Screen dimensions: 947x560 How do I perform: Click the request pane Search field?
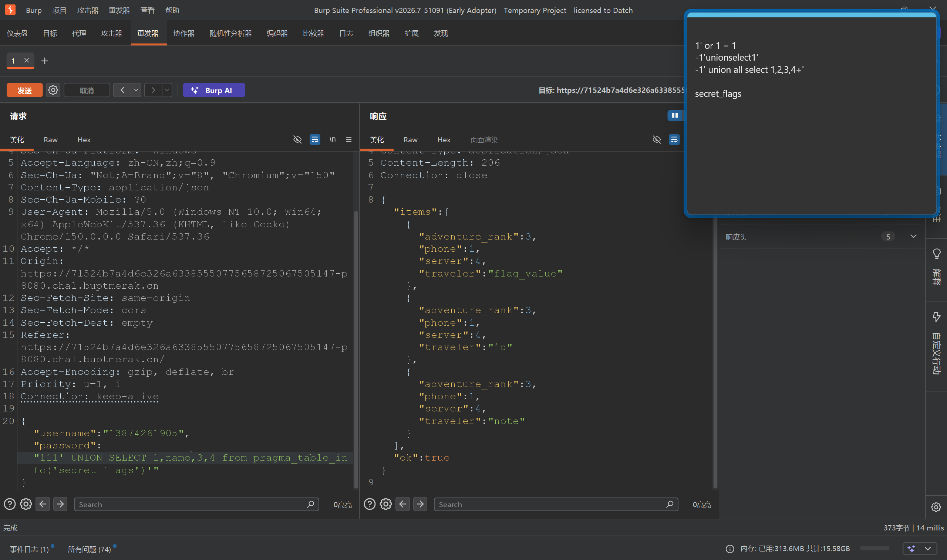tap(196, 504)
